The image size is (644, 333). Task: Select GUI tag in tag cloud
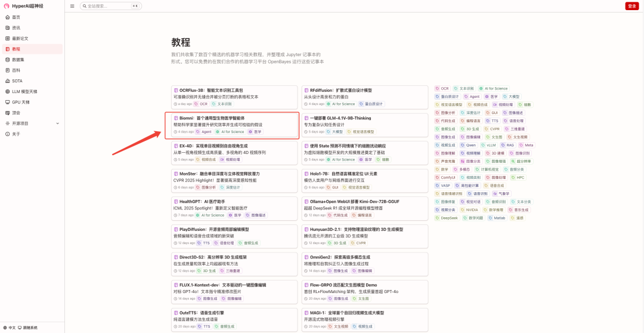click(492, 113)
